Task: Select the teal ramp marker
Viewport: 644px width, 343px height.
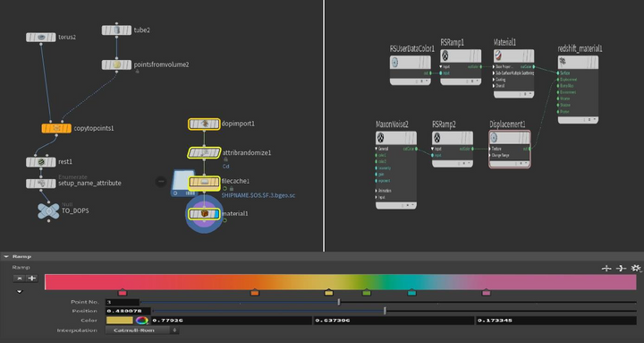Action: click(x=412, y=293)
